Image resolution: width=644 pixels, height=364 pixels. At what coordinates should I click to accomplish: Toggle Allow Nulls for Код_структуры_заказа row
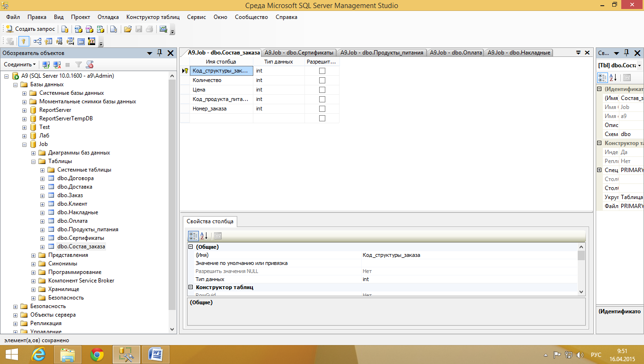pyautogui.click(x=322, y=71)
